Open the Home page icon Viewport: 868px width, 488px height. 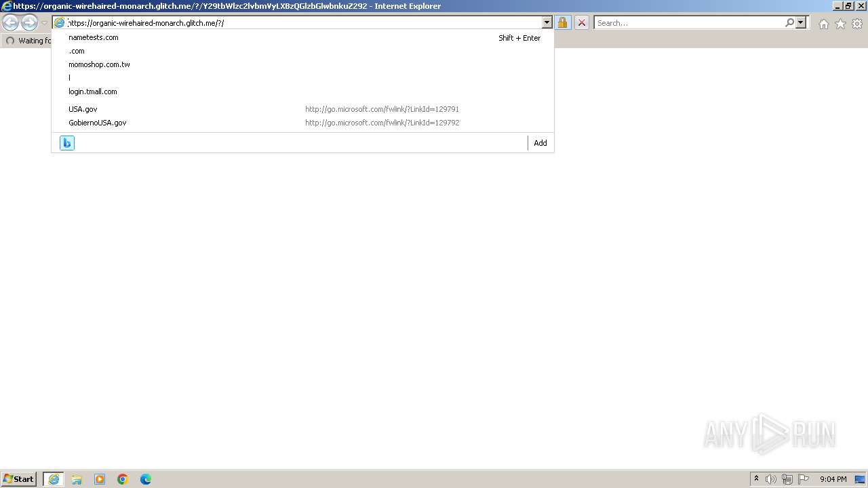click(x=824, y=24)
